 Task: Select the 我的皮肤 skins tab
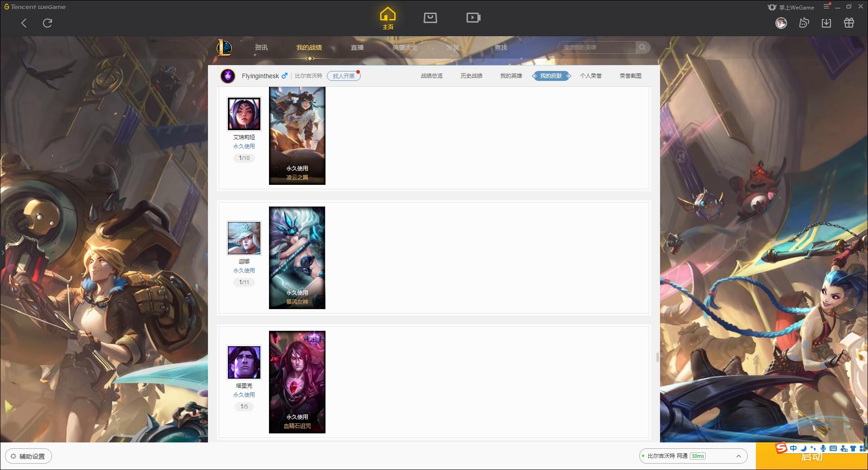click(x=551, y=76)
